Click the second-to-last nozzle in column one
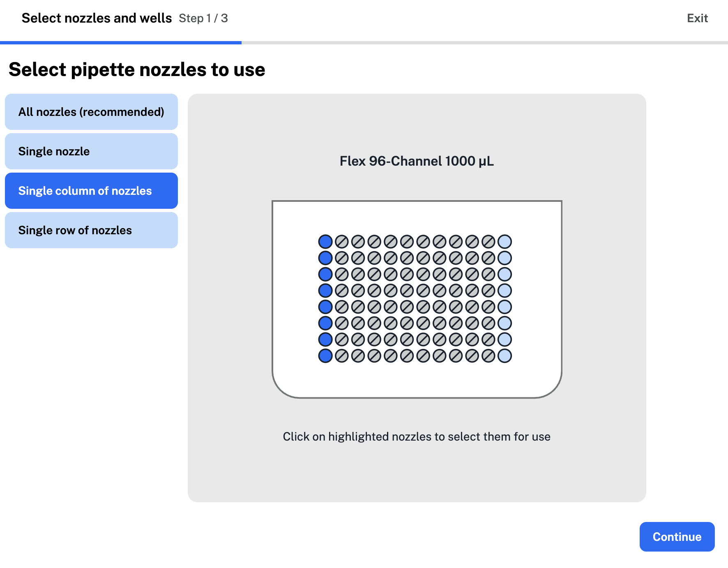This screenshot has width=728, height=568. click(326, 339)
